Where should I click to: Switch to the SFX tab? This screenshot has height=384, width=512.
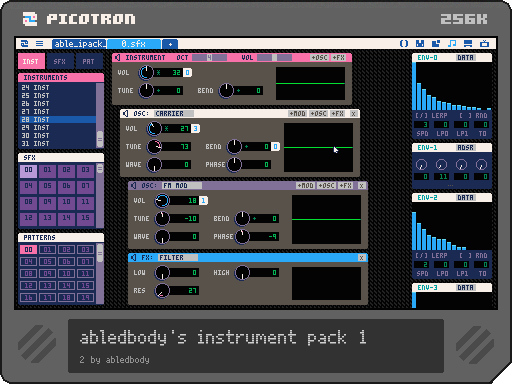[x=60, y=62]
